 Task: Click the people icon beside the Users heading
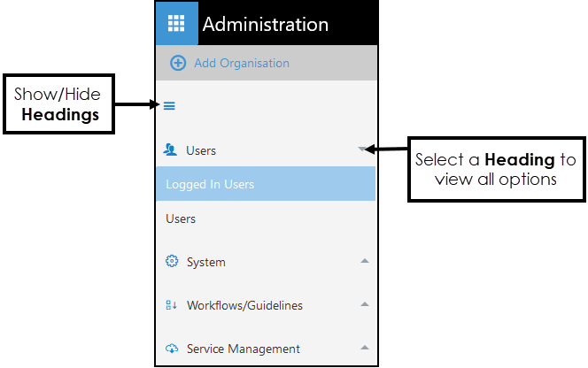(x=171, y=150)
